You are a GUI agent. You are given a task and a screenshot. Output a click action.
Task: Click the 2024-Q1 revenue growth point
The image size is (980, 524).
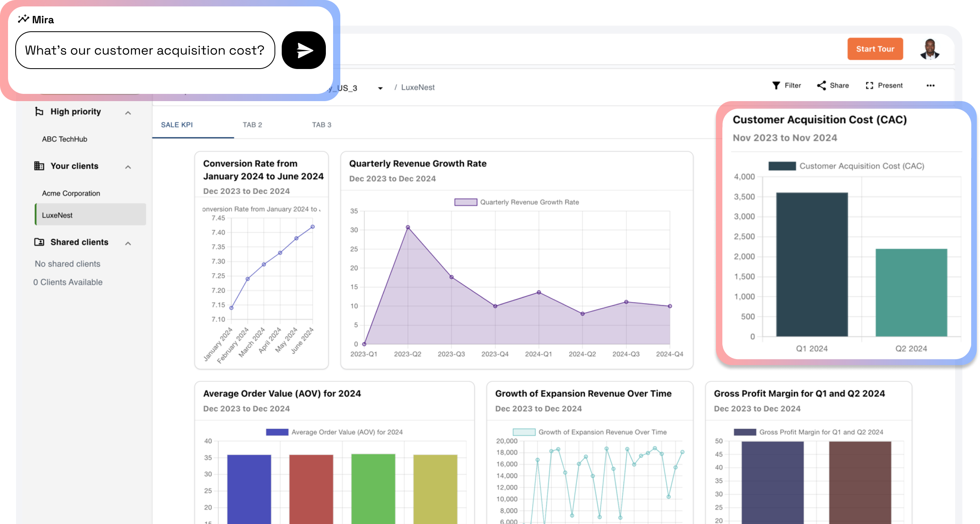click(x=539, y=292)
